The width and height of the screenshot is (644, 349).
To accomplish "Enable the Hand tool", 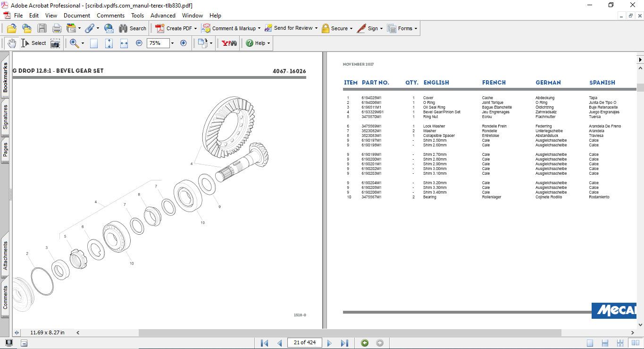I will point(12,43).
